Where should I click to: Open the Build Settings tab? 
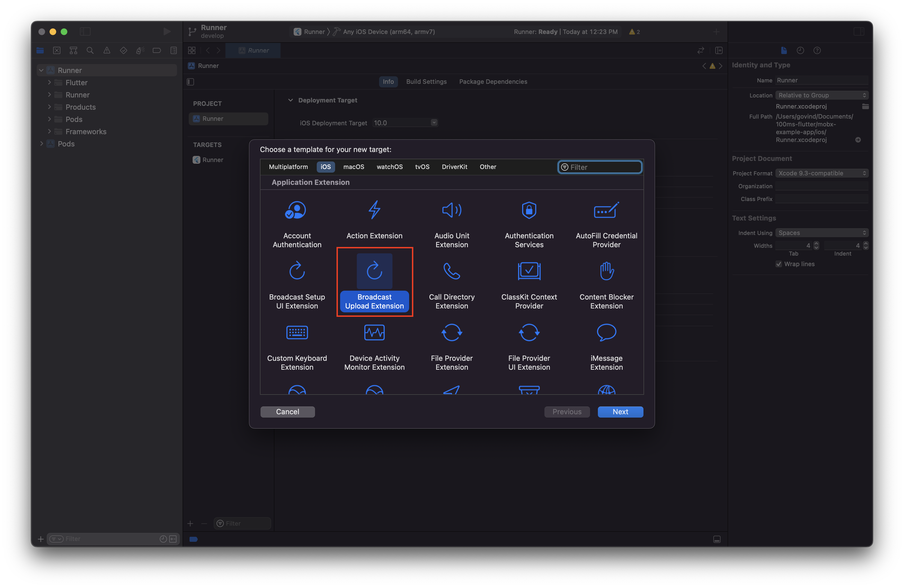click(x=426, y=82)
